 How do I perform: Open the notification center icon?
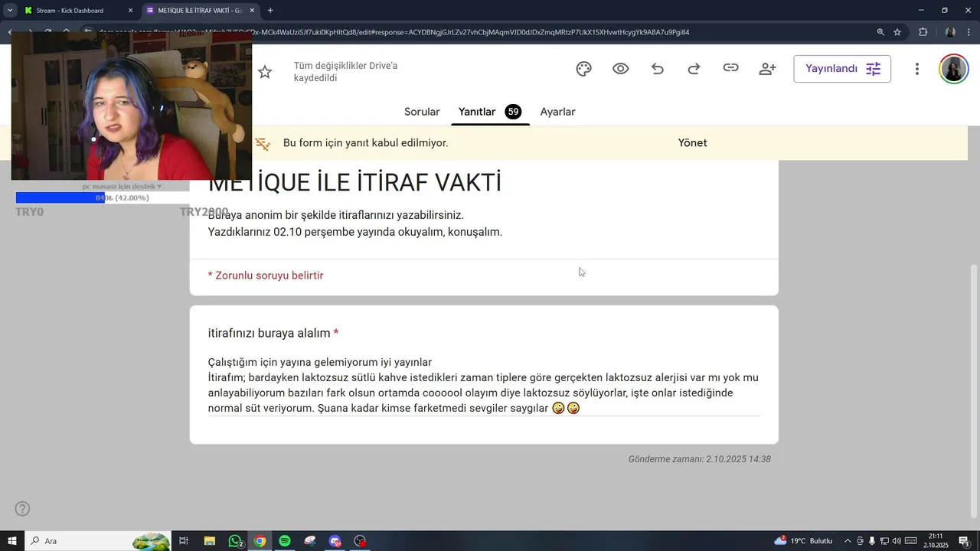965,541
